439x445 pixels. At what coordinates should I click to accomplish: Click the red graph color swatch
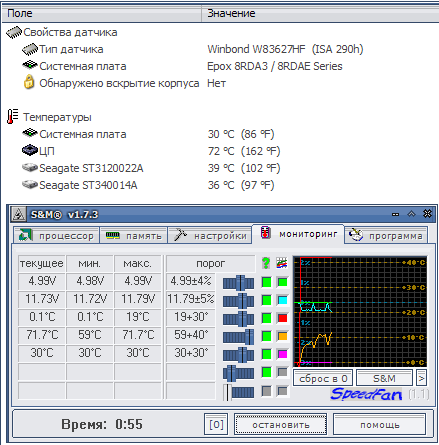pos(282,318)
